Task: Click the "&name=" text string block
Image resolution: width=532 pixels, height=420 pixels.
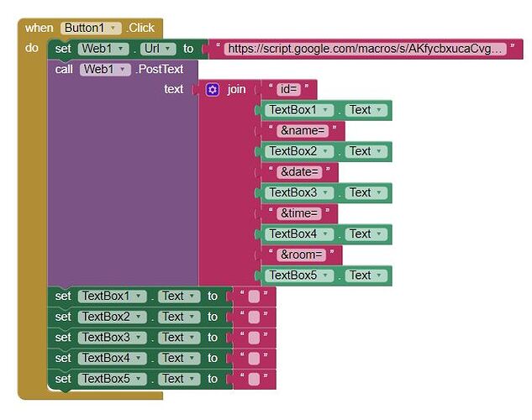Action: click(x=303, y=131)
